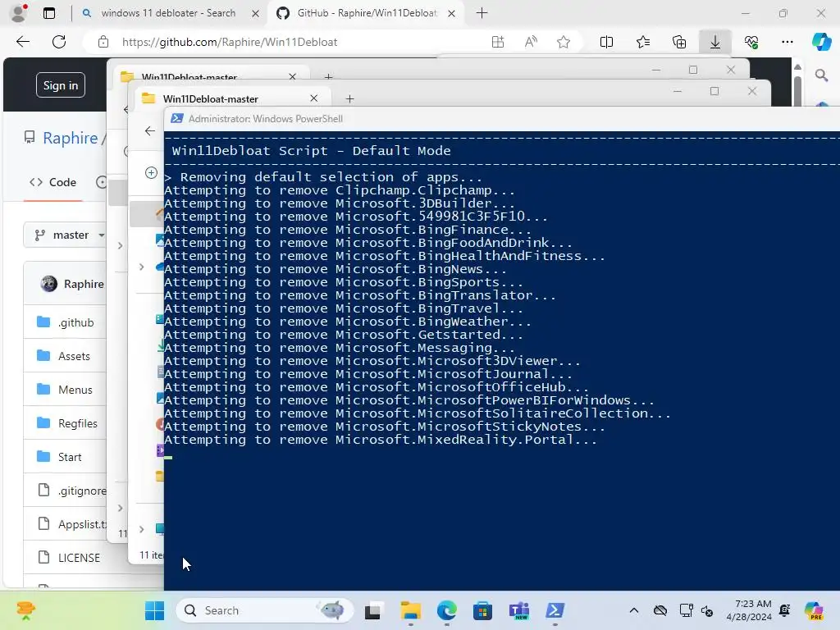The image size is (840, 630).
Task: Select GitHub Raphire/Win11Debloat tab
Action: click(367, 13)
